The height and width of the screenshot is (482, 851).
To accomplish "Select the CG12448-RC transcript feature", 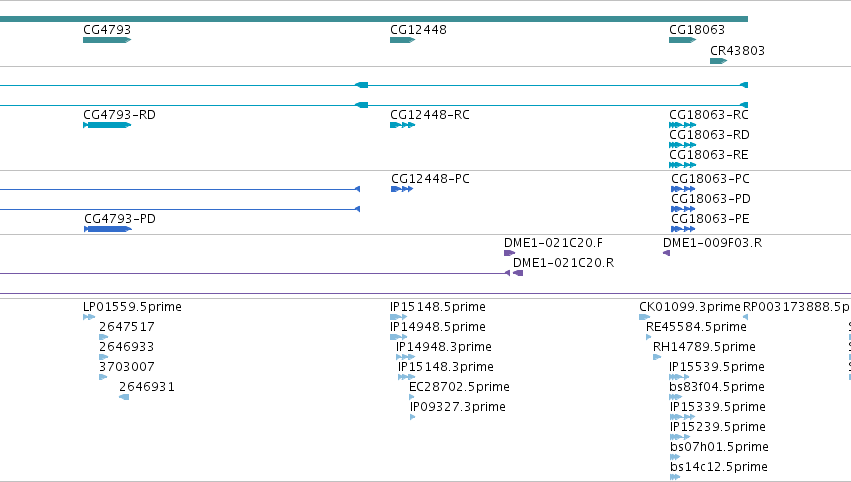I will [402, 125].
